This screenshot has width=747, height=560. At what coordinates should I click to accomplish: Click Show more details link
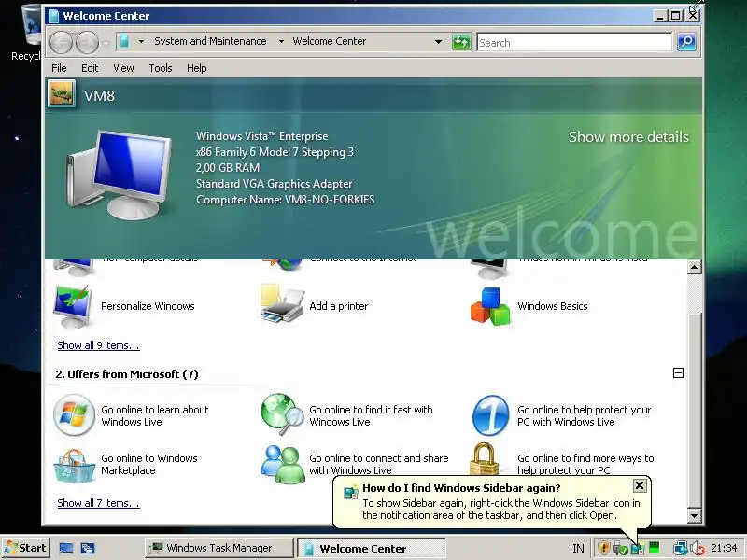pos(628,137)
